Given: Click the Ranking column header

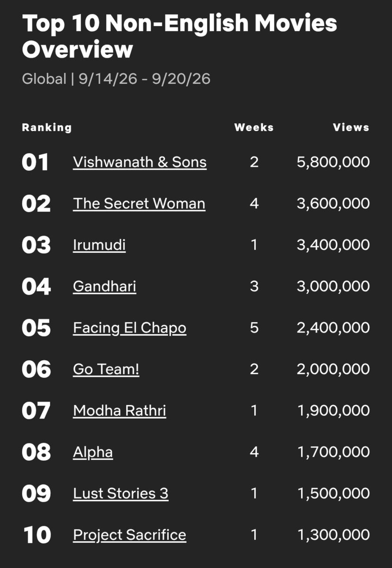Looking at the screenshot, I should point(47,127).
